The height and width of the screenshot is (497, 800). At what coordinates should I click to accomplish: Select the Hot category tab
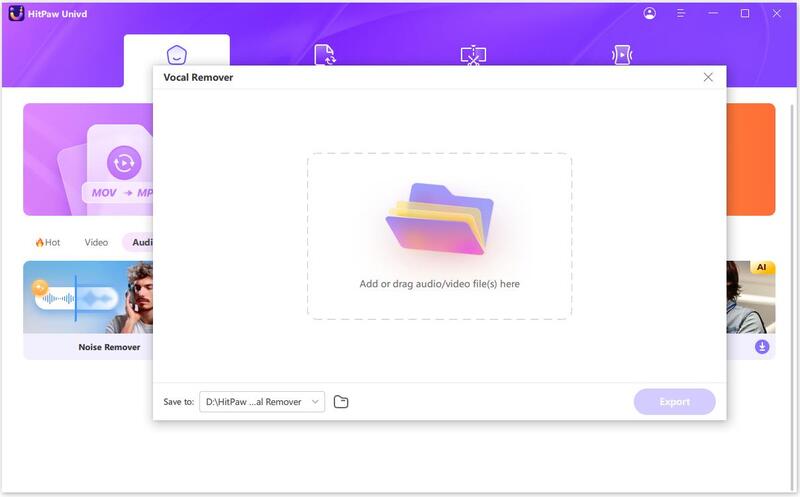pyautogui.click(x=47, y=242)
